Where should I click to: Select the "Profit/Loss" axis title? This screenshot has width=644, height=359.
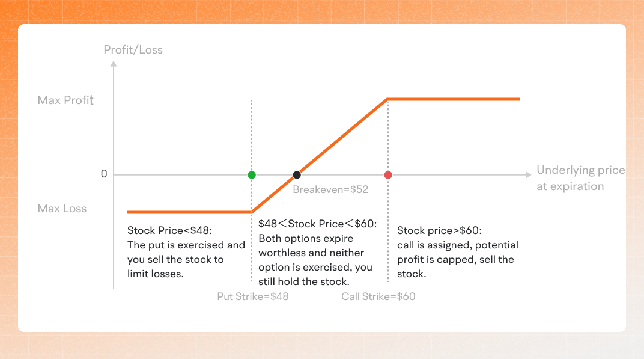pos(133,50)
